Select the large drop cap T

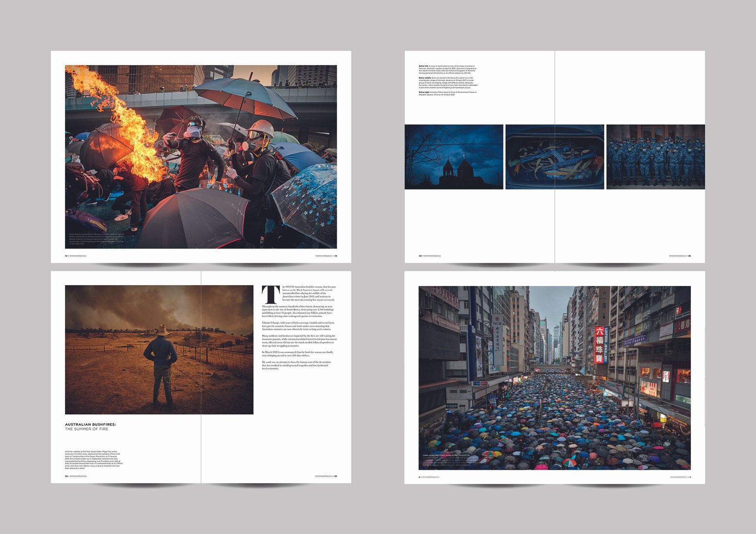271,294
